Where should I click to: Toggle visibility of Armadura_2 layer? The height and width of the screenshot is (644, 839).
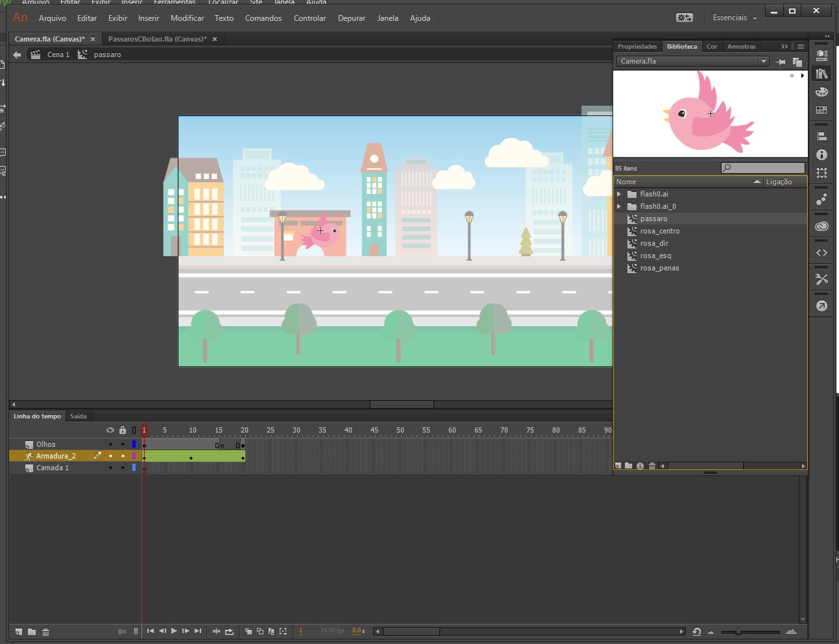click(110, 456)
